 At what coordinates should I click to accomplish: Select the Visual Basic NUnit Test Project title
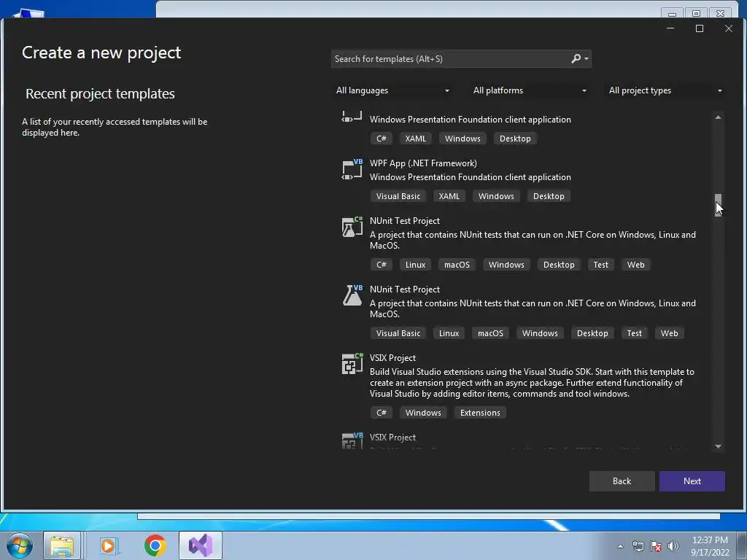(x=404, y=289)
